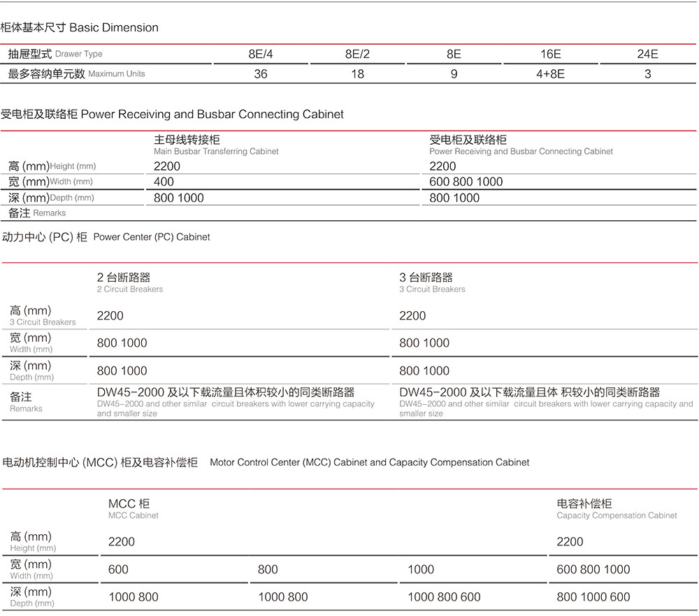Screen dimensions: 699x616
Task: Select the "24E" drawer type header
Action: pos(648,55)
